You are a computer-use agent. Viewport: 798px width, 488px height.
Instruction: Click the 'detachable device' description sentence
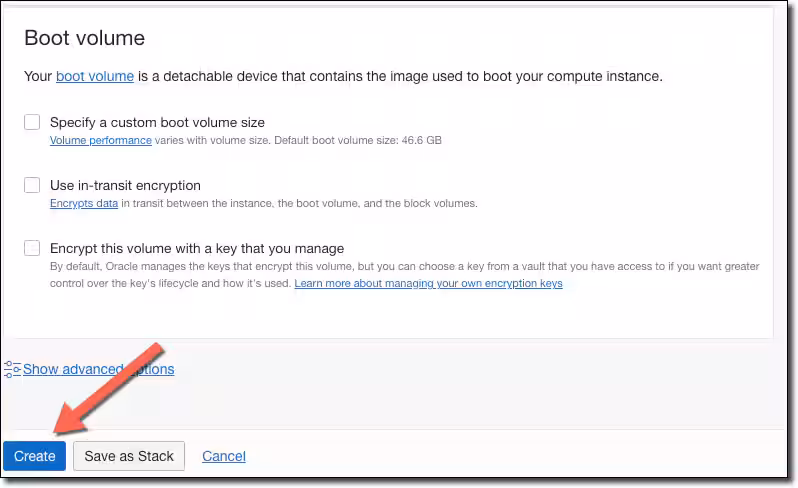pyautogui.click(x=344, y=76)
